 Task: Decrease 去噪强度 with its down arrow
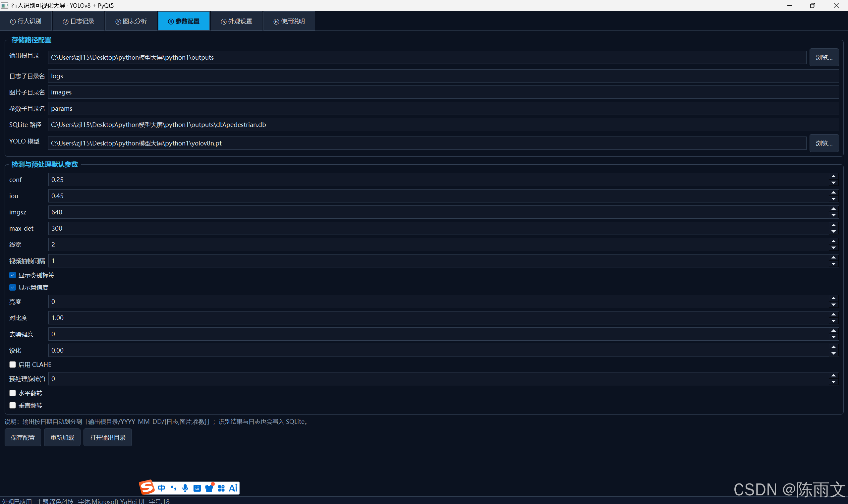click(x=833, y=337)
